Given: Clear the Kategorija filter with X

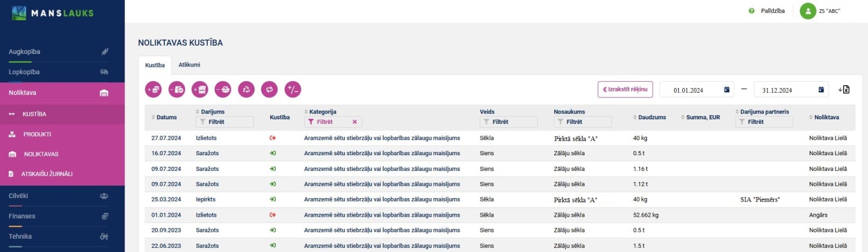Looking at the screenshot, I should pos(354,122).
